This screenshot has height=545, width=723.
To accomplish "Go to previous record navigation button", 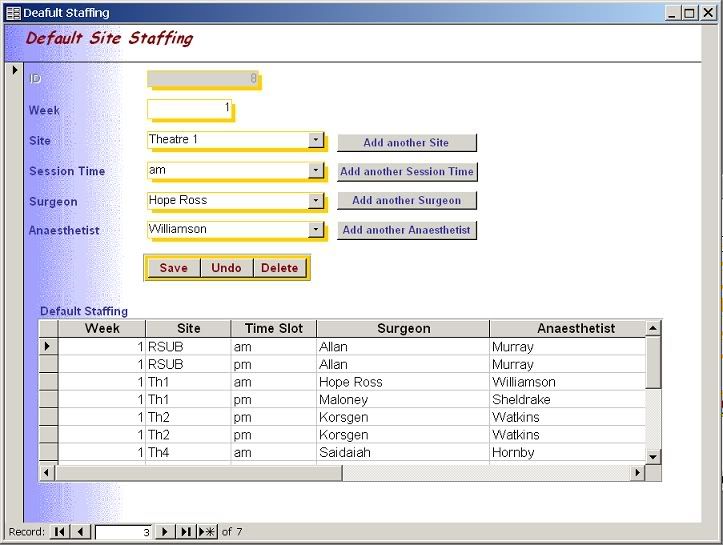I will click(81, 532).
